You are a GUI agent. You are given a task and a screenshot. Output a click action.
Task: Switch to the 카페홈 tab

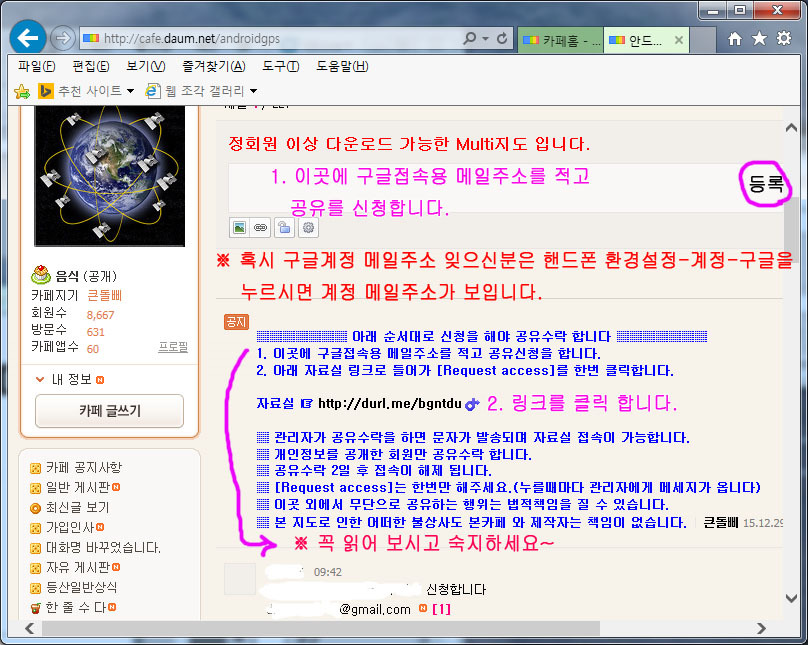pyautogui.click(x=560, y=40)
